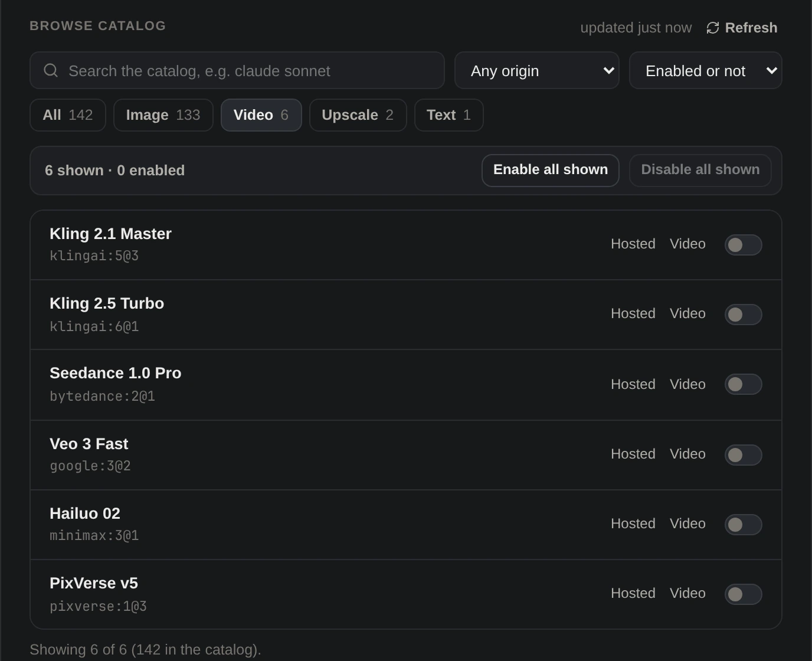The image size is (812, 661).
Task: Switch to the Image 133 tab
Action: (x=163, y=115)
